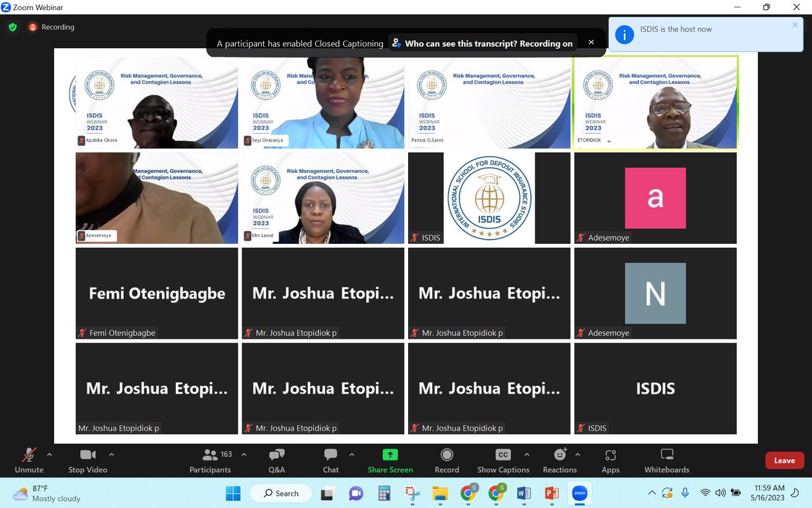Dismiss 'ISDIS is the host now' popup
This screenshot has width=812, height=508.
click(x=795, y=25)
